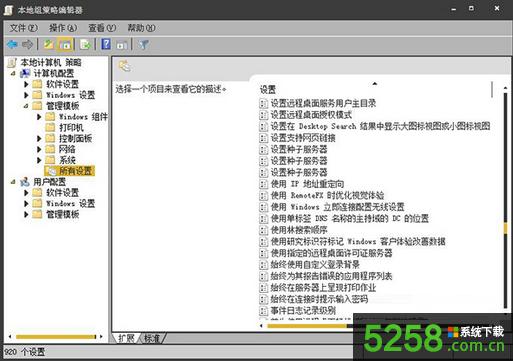Select 使用研究标识符标记 Windows 客户体验改善数据
The width and height of the screenshot is (513, 361).
pyautogui.click(x=358, y=242)
